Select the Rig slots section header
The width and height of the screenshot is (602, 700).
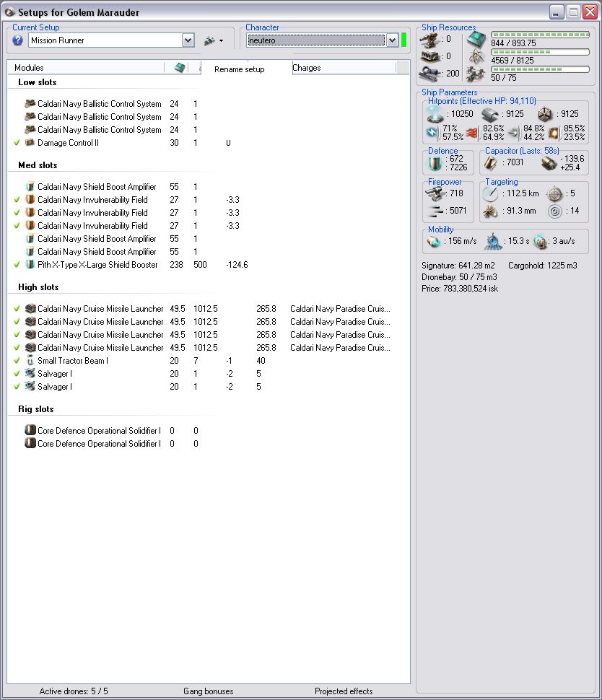[x=35, y=409]
